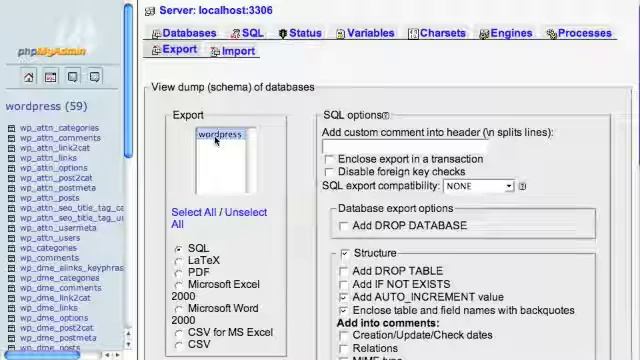Click the phpMyAdmin logo

pos(52,51)
